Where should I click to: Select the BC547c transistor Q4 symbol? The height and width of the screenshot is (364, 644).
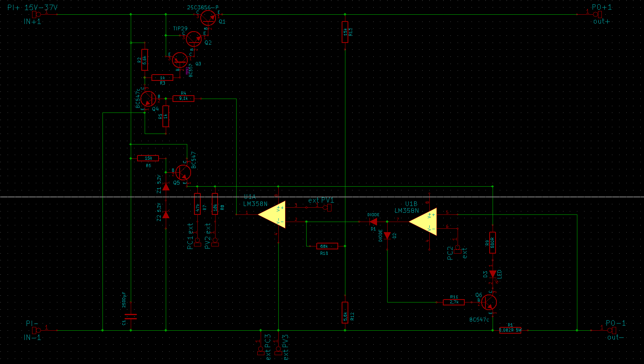[x=148, y=99]
